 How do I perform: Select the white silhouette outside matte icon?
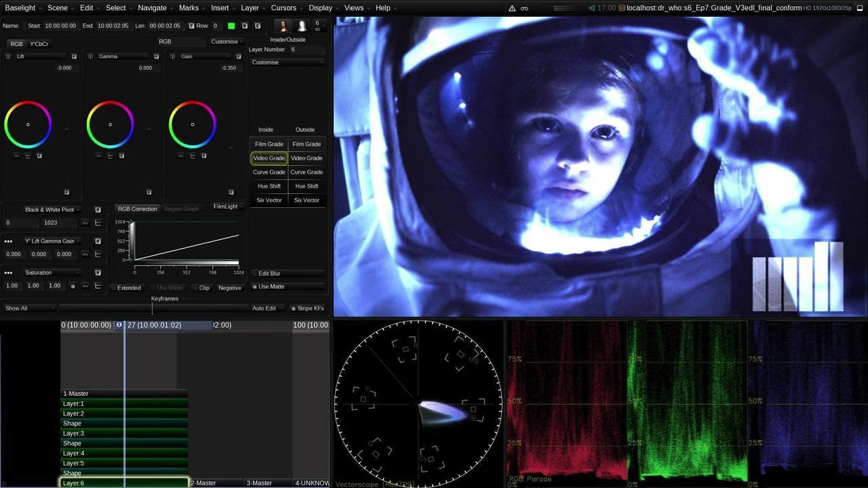302,26
